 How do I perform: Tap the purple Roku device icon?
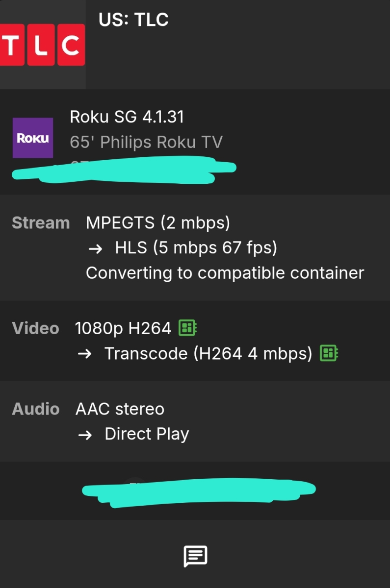point(33,138)
